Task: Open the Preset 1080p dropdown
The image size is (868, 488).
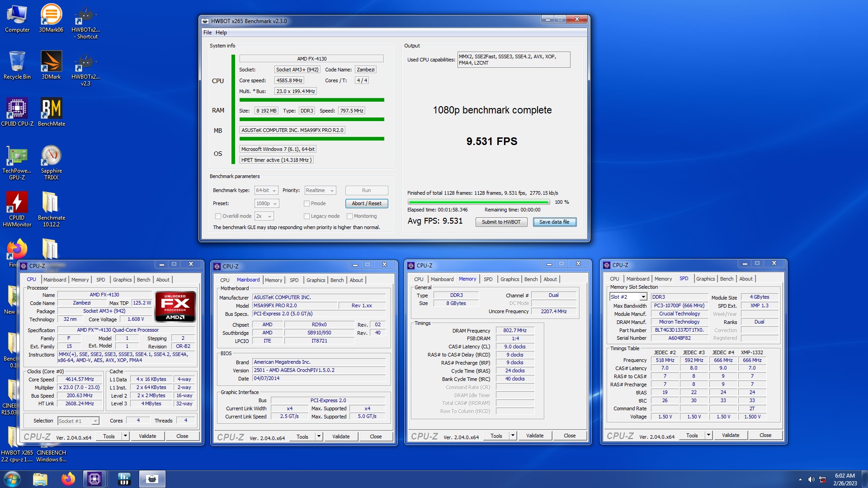Action: (267, 203)
